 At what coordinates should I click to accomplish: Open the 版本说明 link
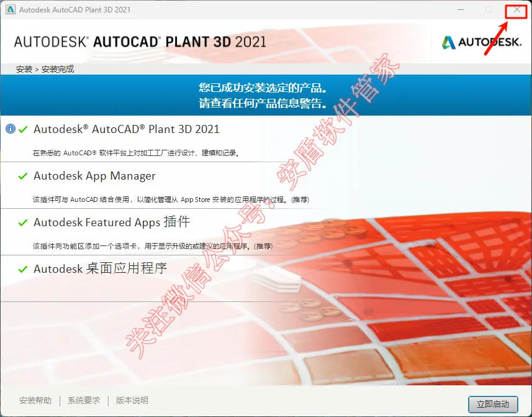(x=132, y=400)
